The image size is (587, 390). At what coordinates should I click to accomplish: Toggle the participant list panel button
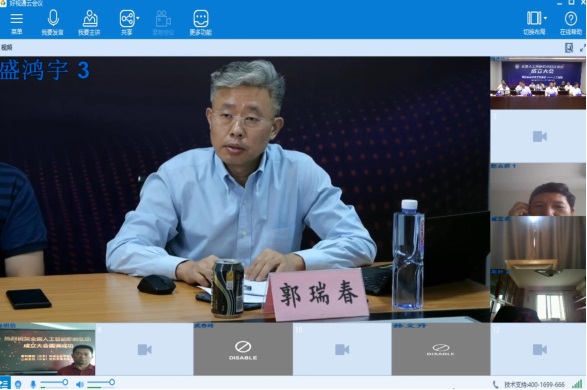tap(4, 384)
